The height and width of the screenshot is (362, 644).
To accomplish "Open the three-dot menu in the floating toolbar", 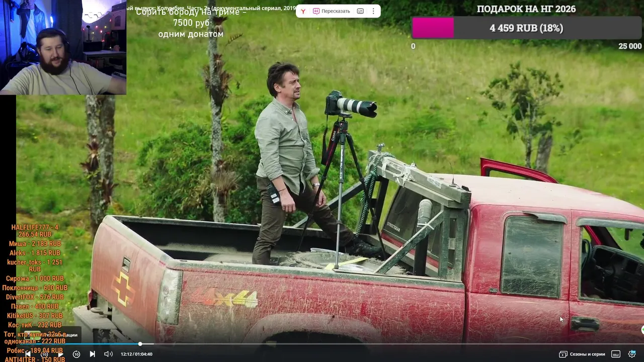I will [373, 11].
